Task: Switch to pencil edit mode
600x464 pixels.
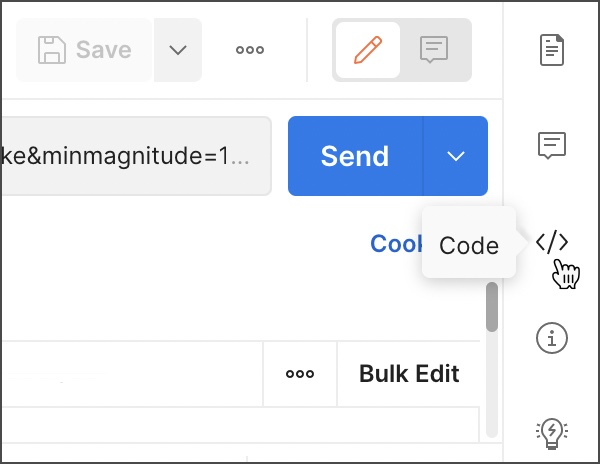Action: (x=367, y=50)
